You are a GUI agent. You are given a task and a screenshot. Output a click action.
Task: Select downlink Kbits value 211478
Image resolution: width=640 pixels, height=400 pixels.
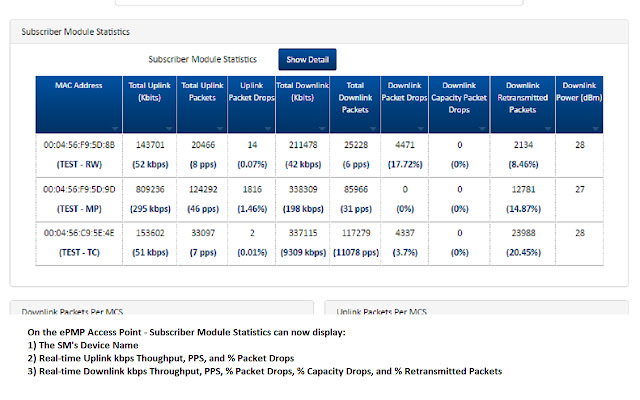[303, 145]
